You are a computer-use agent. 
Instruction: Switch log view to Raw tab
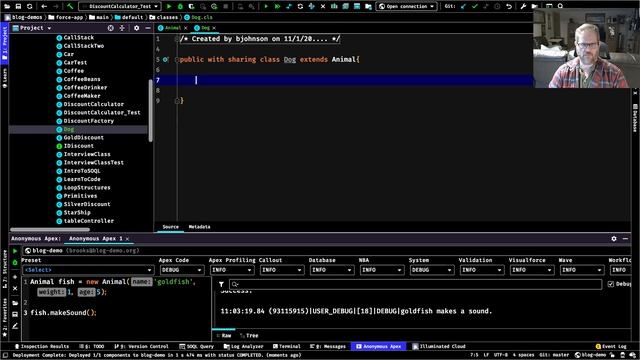point(224,336)
